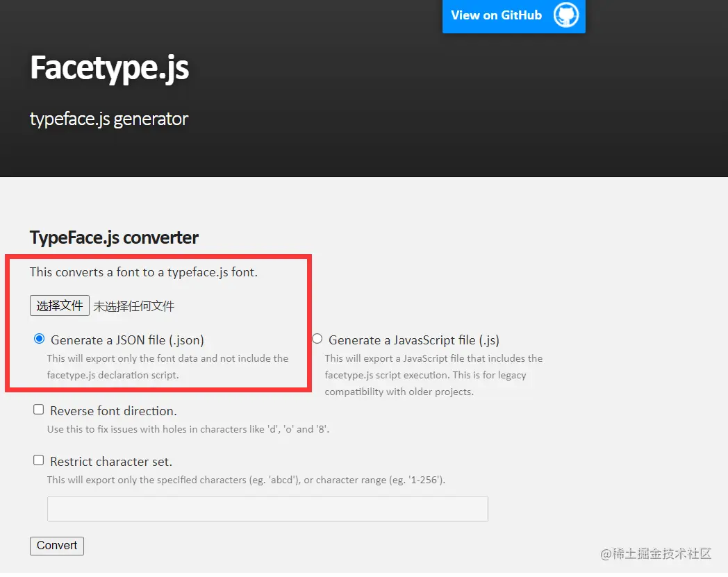Click the TypeFace.js converter heading
The width and height of the screenshot is (728, 577).
click(114, 237)
